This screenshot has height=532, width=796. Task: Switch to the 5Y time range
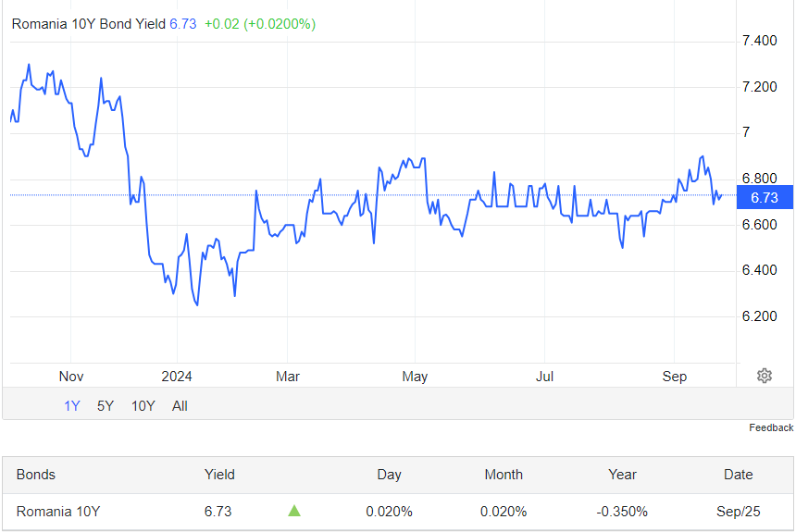(106, 406)
